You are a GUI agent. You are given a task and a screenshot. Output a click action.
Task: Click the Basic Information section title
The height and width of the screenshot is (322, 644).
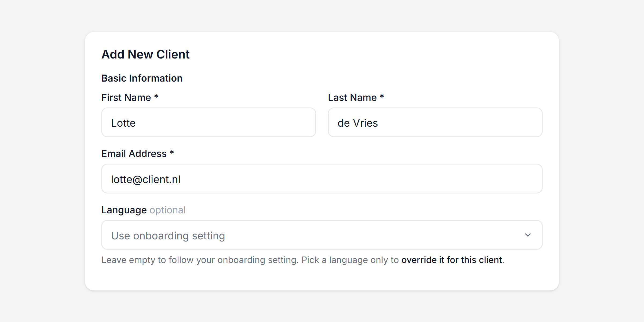click(142, 78)
